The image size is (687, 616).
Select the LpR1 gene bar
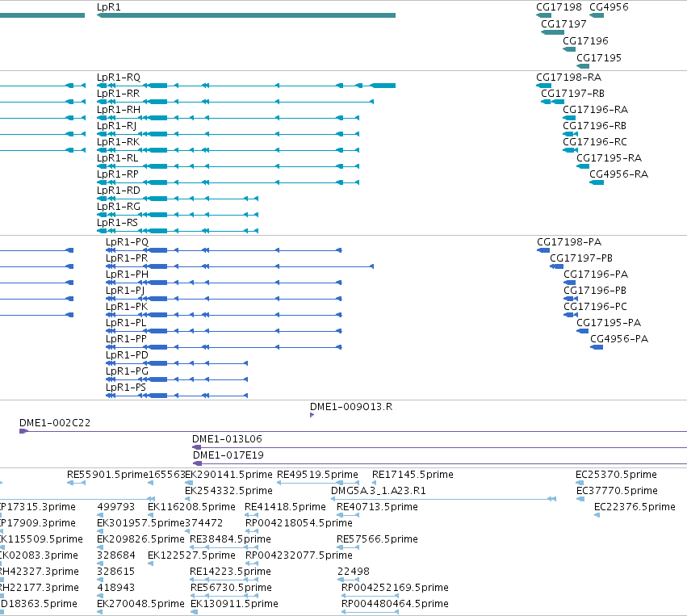coord(246,15)
